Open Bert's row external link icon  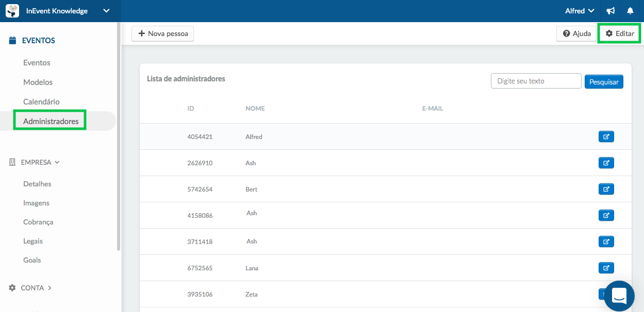[606, 189]
